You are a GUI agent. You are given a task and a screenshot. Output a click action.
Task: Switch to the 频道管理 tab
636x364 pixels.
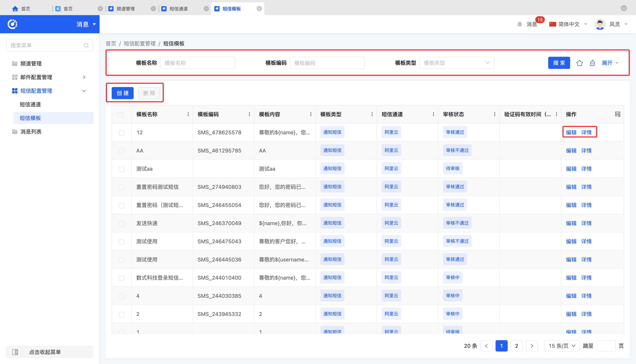[125, 9]
